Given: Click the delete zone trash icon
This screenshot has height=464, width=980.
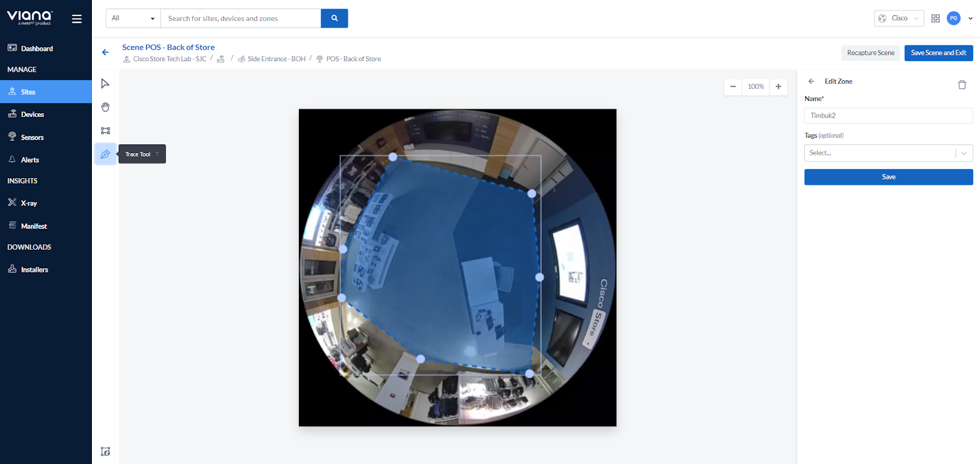Looking at the screenshot, I should (x=962, y=85).
